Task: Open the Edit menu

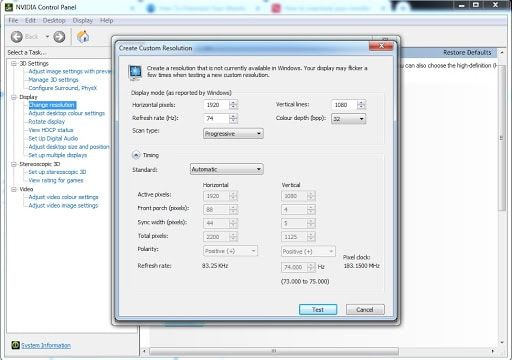Action: point(30,20)
